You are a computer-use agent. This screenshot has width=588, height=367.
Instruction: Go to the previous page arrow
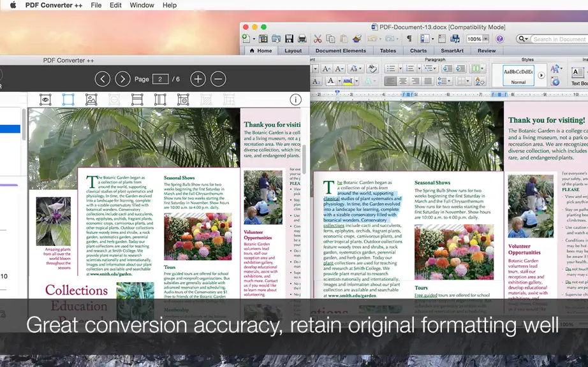point(103,79)
